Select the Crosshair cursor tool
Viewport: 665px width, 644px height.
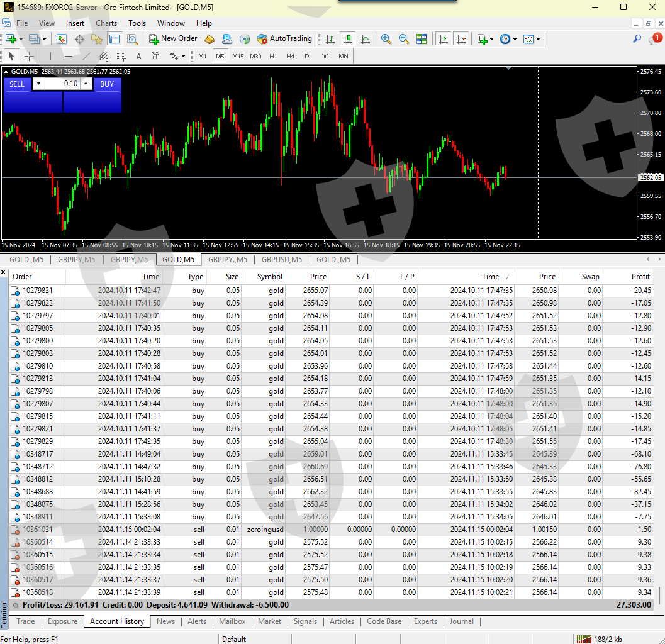coord(29,56)
